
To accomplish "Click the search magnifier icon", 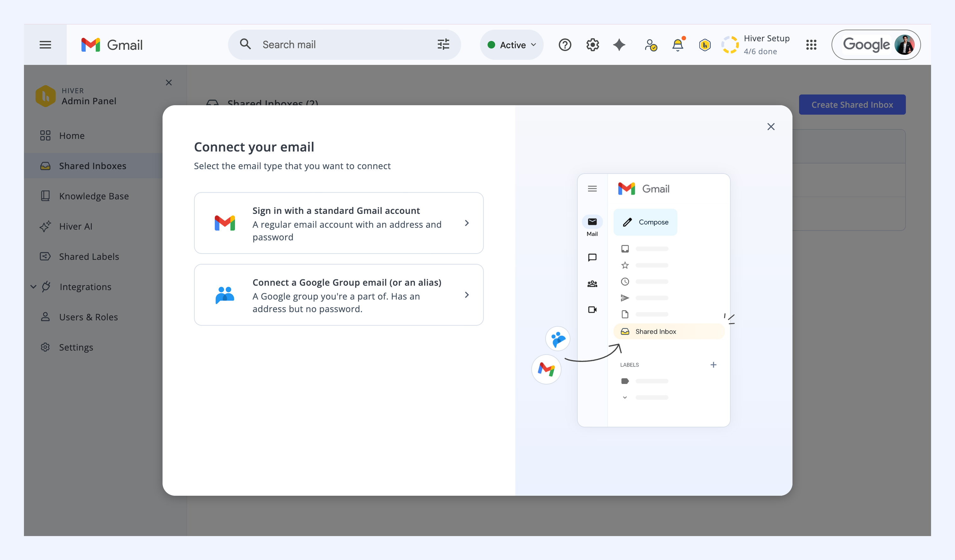I will tap(246, 44).
